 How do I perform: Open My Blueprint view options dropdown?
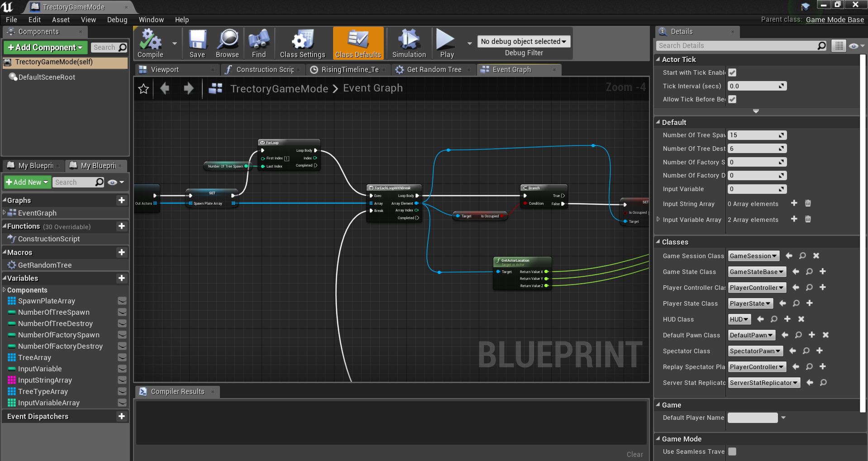click(116, 182)
